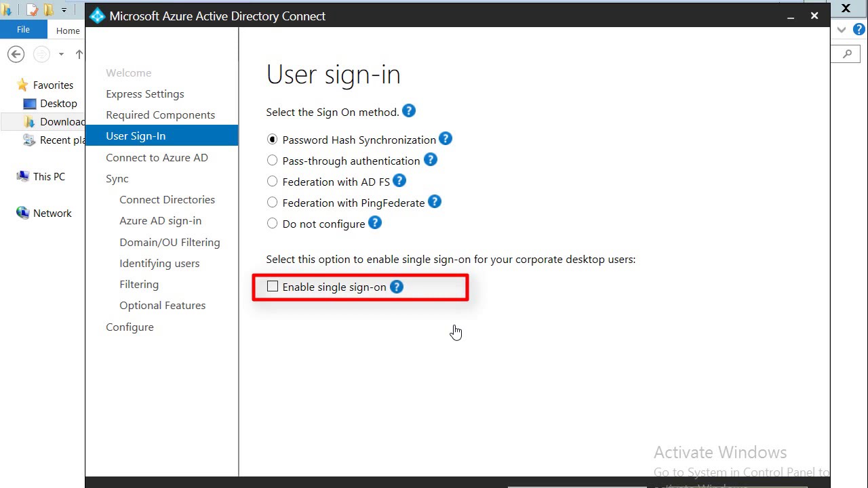Click Network label in Explorer sidebar
The image size is (868, 488).
(52, 213)
